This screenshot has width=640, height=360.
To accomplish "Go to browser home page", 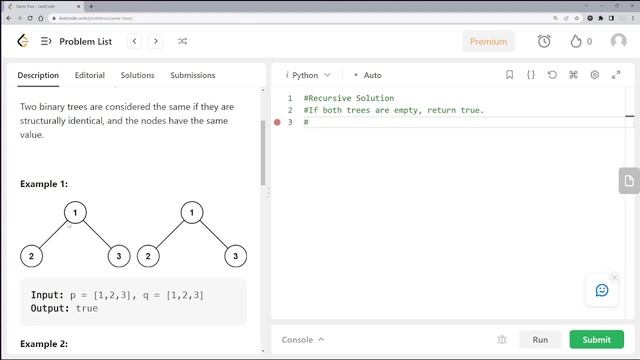I will 40,18.
